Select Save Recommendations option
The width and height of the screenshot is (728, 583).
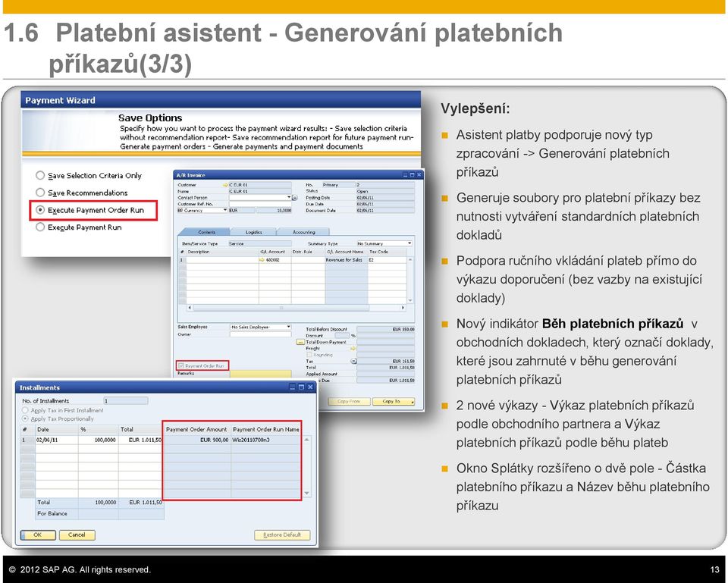pyautogui.click(x=40, y=192)
